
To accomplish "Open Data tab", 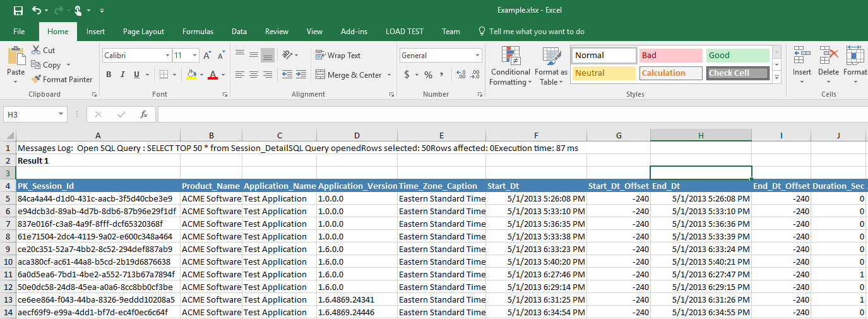I will tap(239, 32).
